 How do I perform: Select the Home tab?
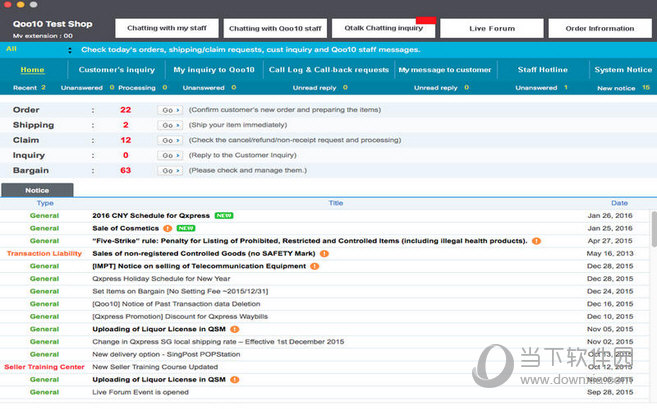32,70
